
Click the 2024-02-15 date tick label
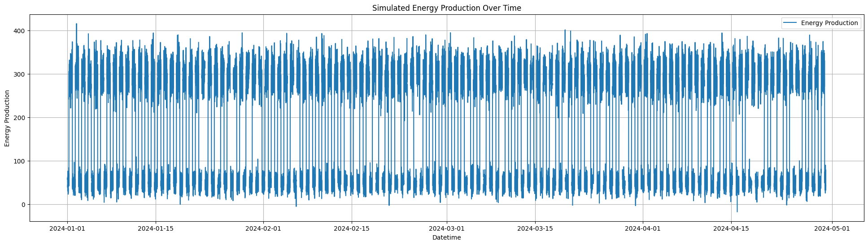(x=352, y=228)
